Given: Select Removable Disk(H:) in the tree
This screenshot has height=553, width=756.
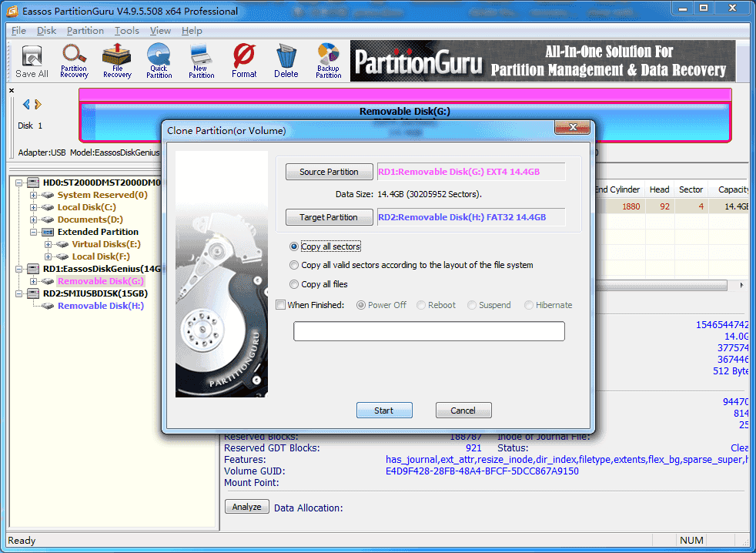Looking at the screenshot, I should coord(101,306).
